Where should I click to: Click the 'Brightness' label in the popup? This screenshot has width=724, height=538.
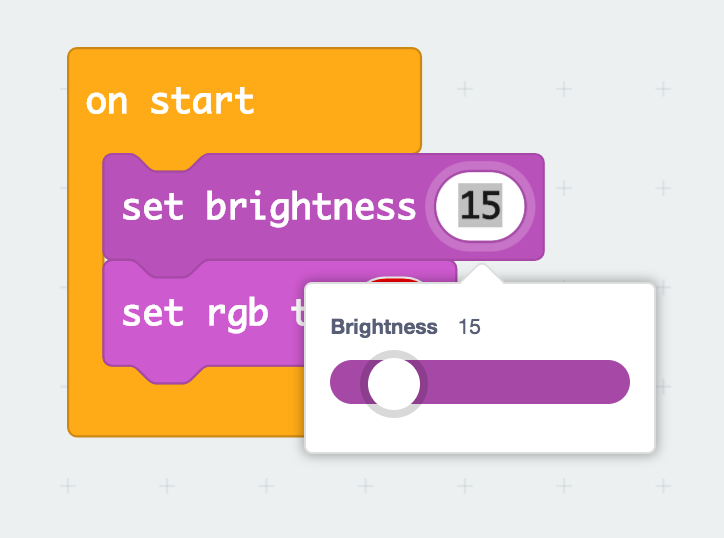tap(384, 327)
